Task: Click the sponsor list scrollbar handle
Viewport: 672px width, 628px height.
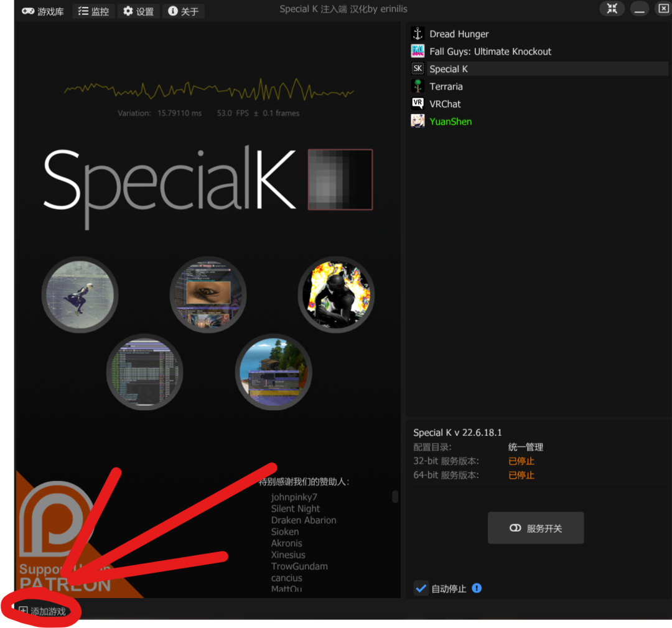Action: (x=395, y=497)
